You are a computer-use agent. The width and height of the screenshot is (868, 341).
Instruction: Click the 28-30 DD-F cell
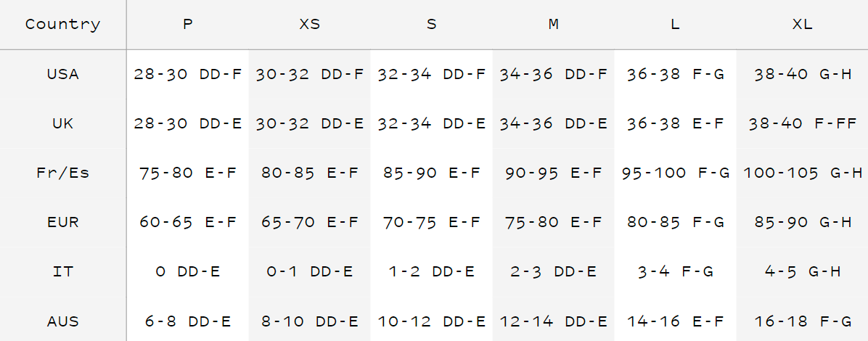coord(187,74)
